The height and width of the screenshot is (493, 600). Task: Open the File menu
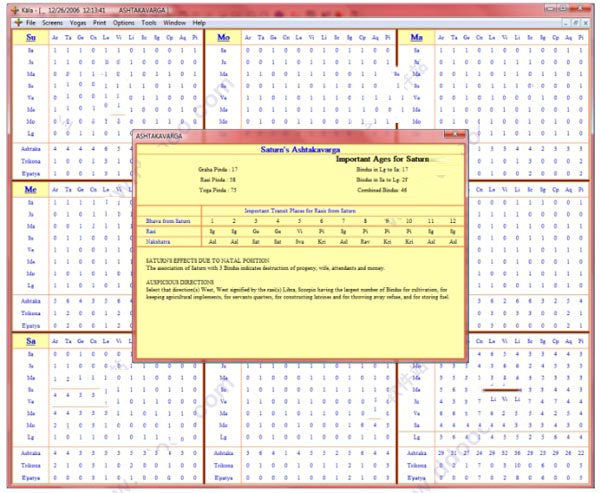tap(31, 23)
